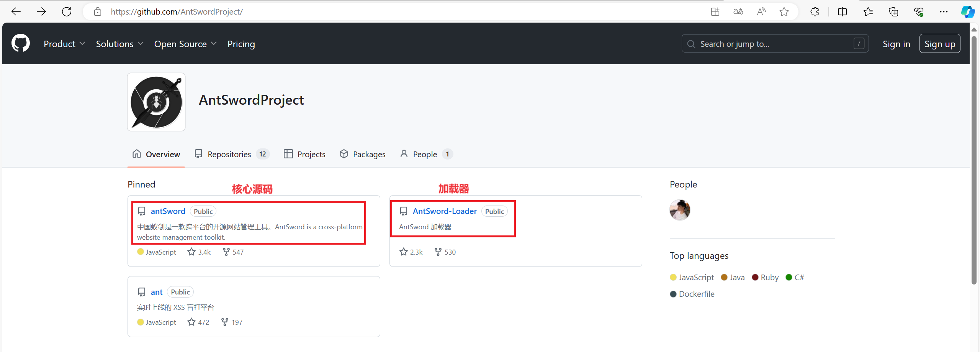Open Browser essentials heart icon

pyautogui.click(x=918, y=12)
